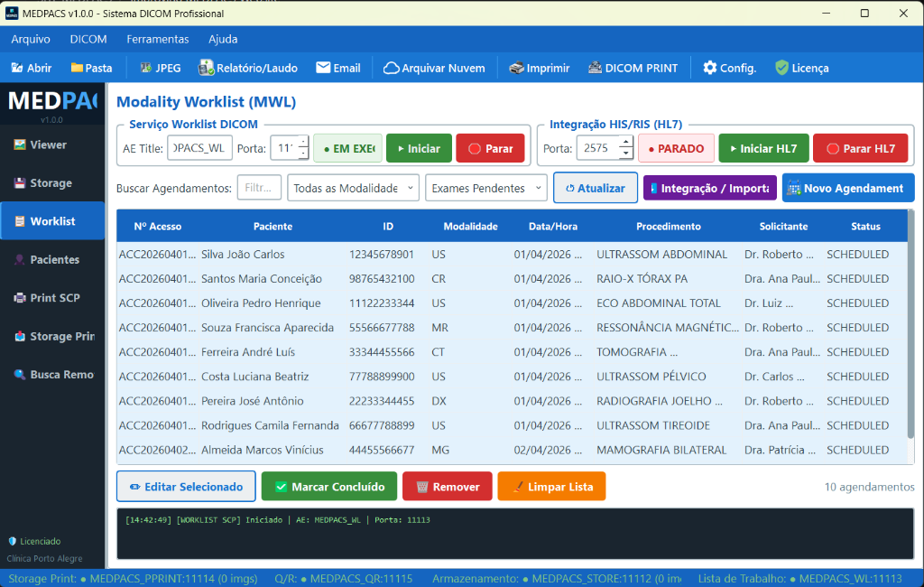
Task: Click MEDPACS logo in sidebar
Action: (51, 101)
